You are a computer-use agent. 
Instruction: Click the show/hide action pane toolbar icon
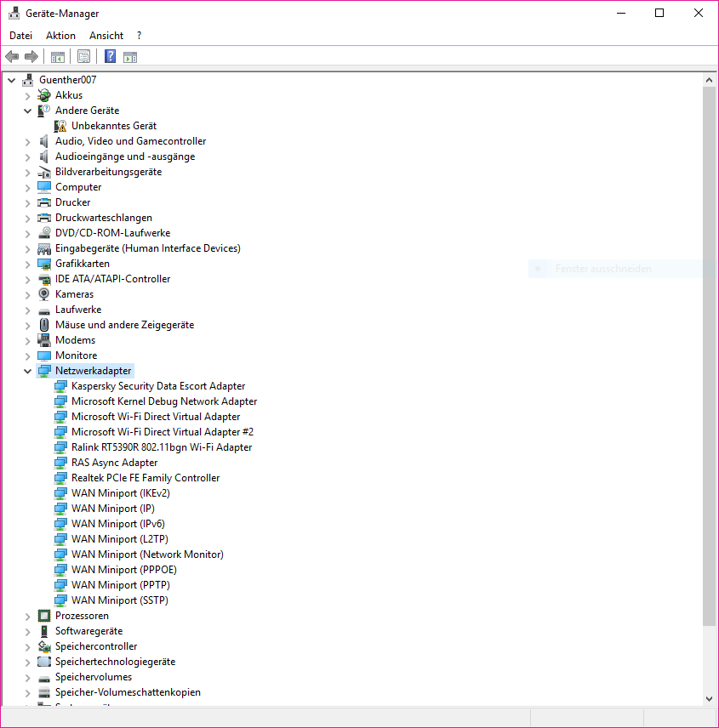130,57
